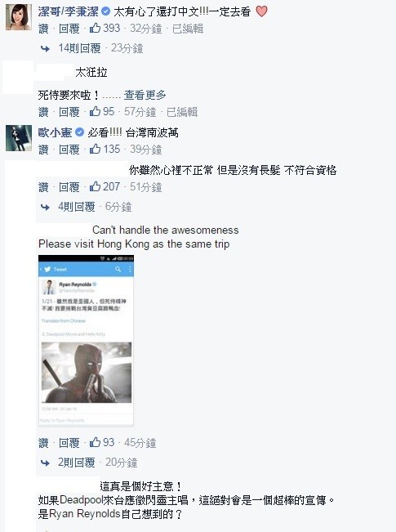Click thumbs-up icon showing 135 likes
Screen dimensions: 396x532
[x=95, y=149]
